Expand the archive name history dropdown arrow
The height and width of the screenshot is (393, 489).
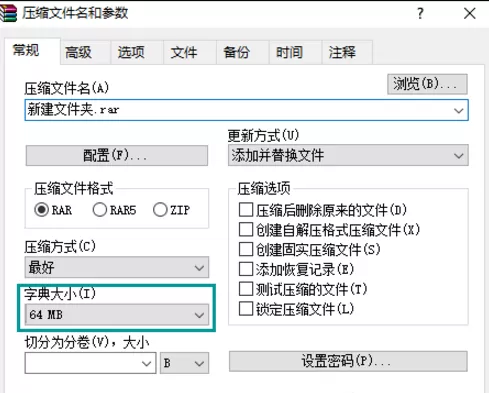(459, 110)
